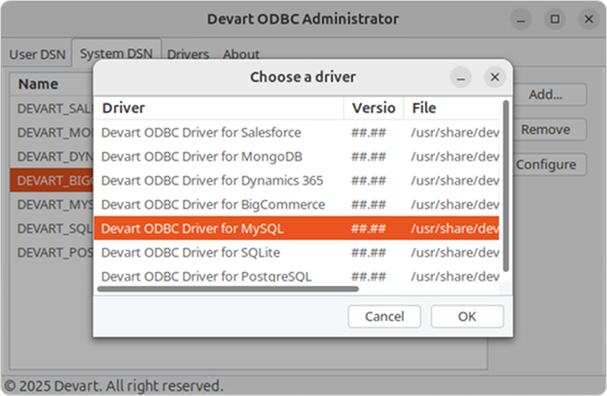This screenshot has height=396, width=607.
Task: Click the file path in MySQL row
Action: pyautogui.click(x=455, y=229)
